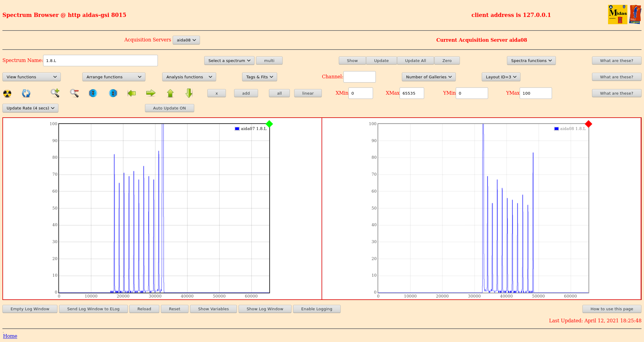Image resolution: width=644 pixels, height=342 pixels.
Task: Click the blue double-up-arrow circle icon
Action: click(x=113, y=93)
